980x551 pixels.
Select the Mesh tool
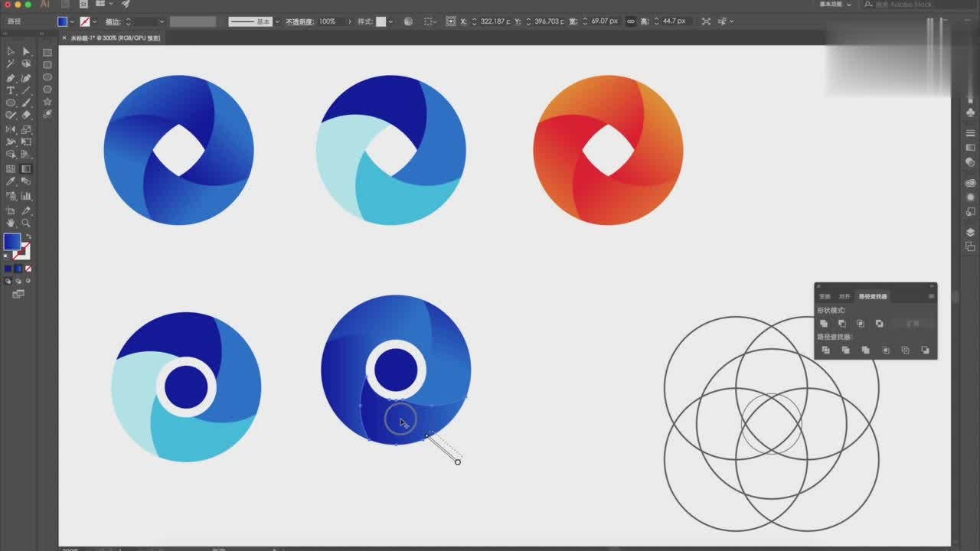click(x=11, y=168)
